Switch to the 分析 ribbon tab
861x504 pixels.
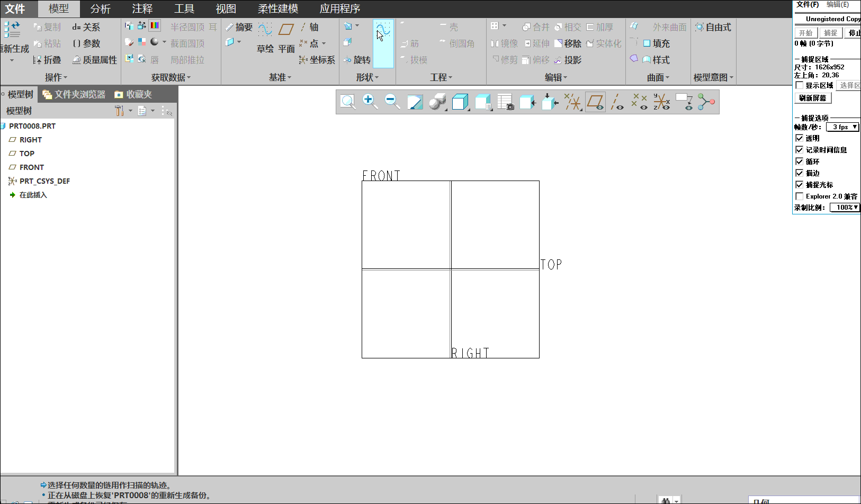point(101,9)
